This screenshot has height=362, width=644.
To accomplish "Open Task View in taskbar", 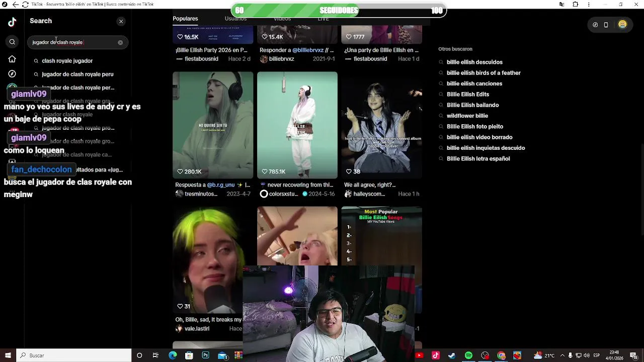I will point(155,355).
